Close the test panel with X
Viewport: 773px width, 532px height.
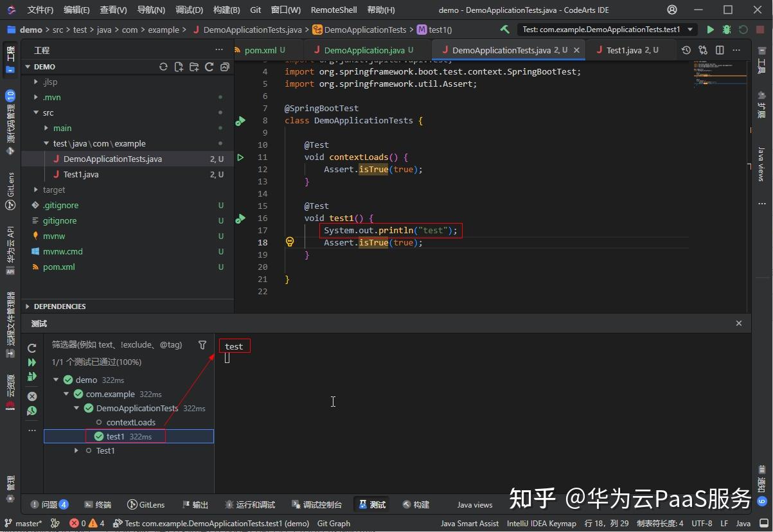click(x=739, y=323)
